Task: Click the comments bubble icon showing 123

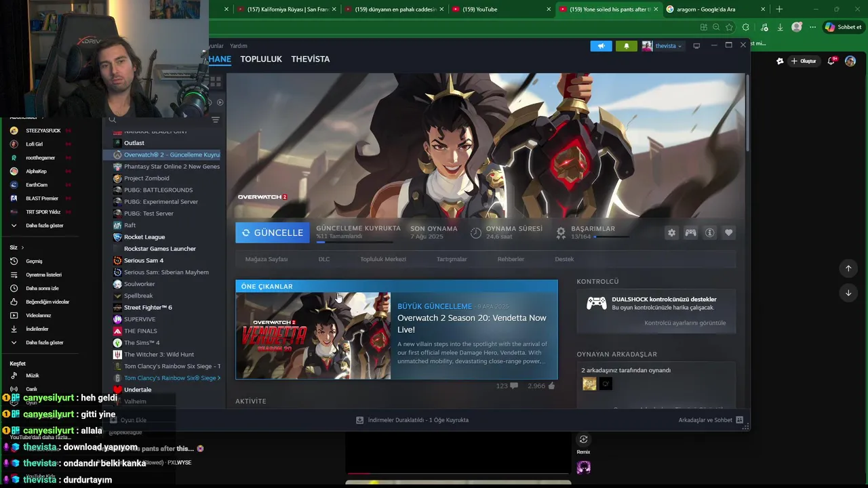Action: 514,386
